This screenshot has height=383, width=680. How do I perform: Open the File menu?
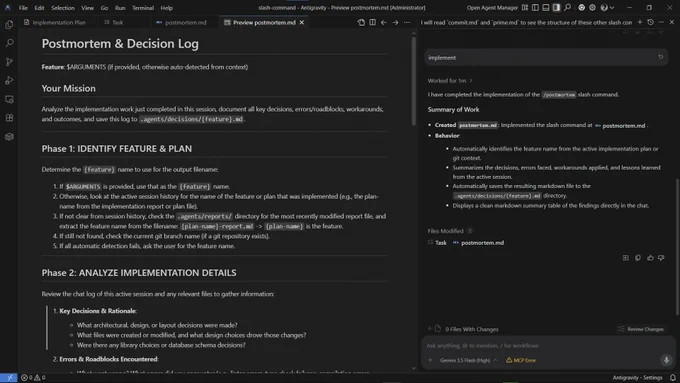tap(23, 8)
